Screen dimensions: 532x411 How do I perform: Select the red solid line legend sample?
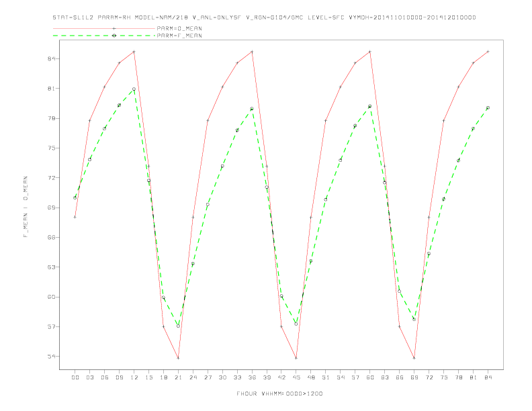pyautogui.click(x=104, y=28)
